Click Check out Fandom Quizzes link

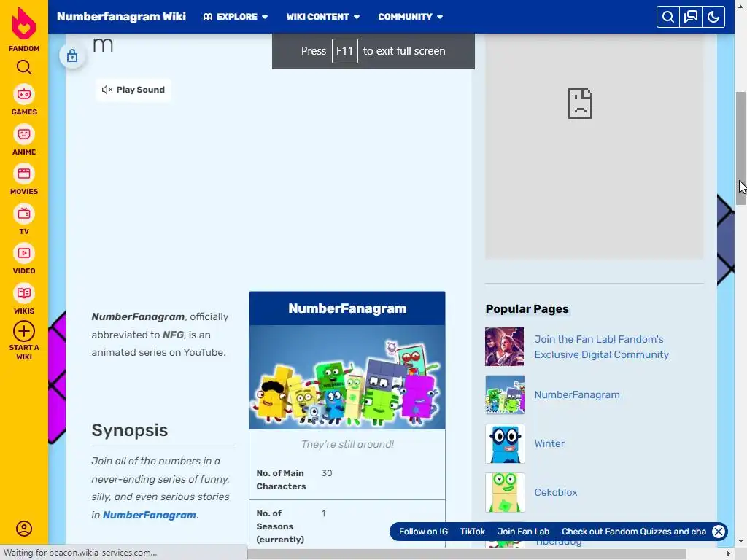[634, 532]
